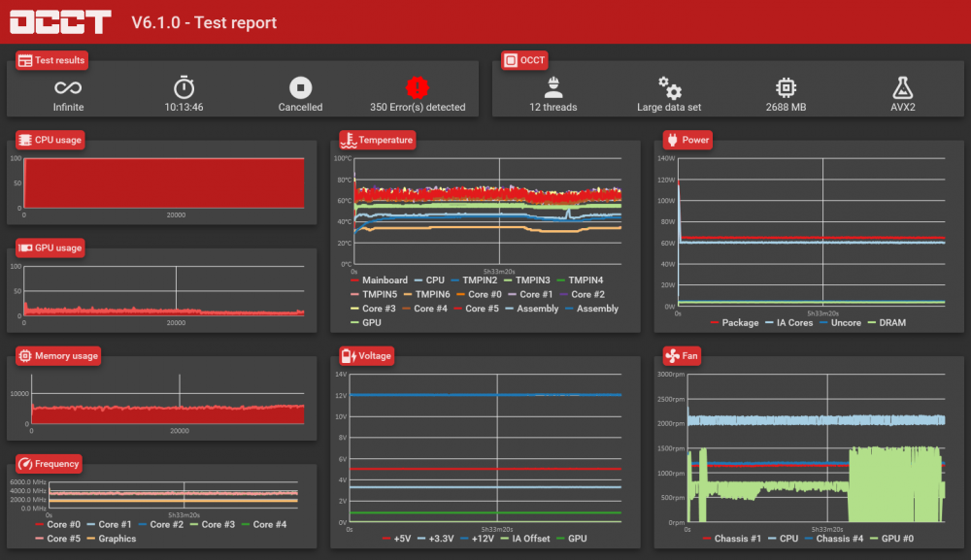Click "+12V" in the Voltage legend

(x=483, y=539)
